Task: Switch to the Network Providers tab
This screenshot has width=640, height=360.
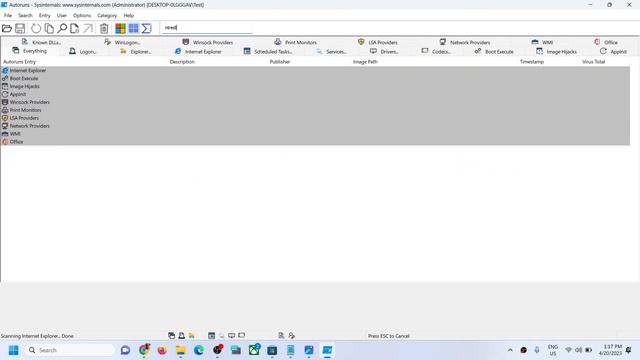Action: pyautogui.click(x=464, y=42)
